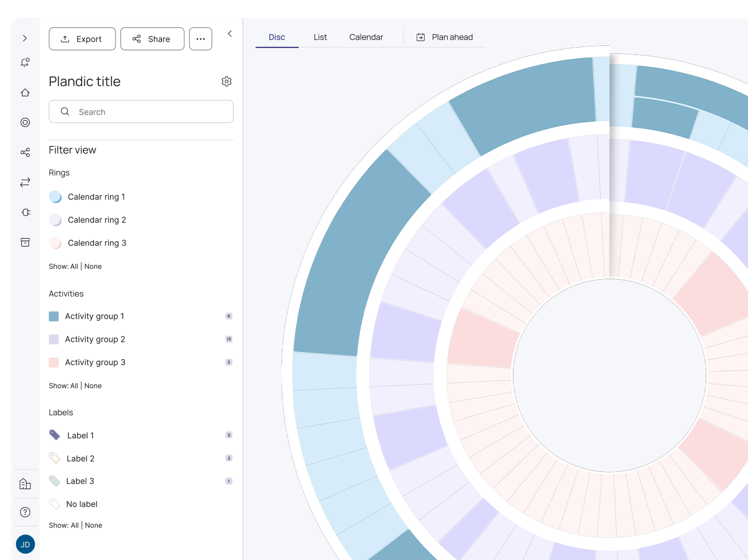Viewport: 748px width, 560px height.
Task: Hide all rings via None link
Action: pos(93,266)
